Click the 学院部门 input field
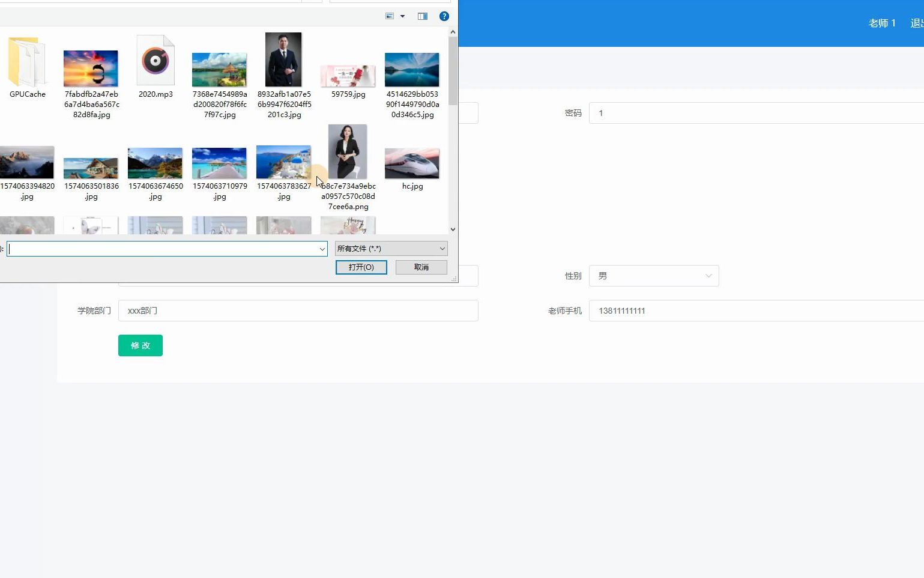 click(x=298, y=311)
